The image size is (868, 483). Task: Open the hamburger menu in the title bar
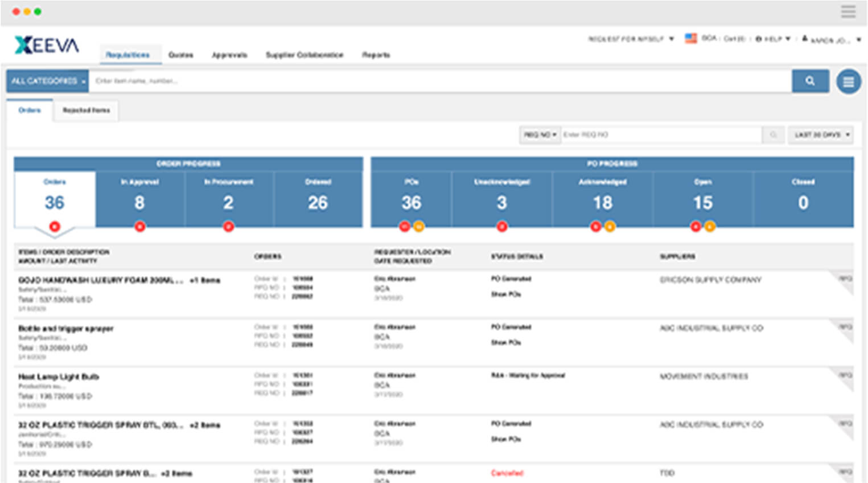point(848,11)
